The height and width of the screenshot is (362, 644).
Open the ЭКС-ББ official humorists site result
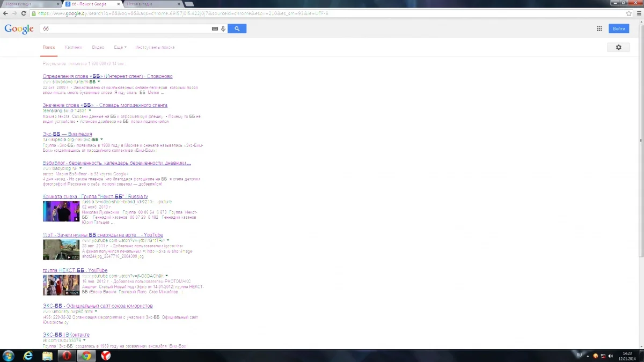[98, 306]
